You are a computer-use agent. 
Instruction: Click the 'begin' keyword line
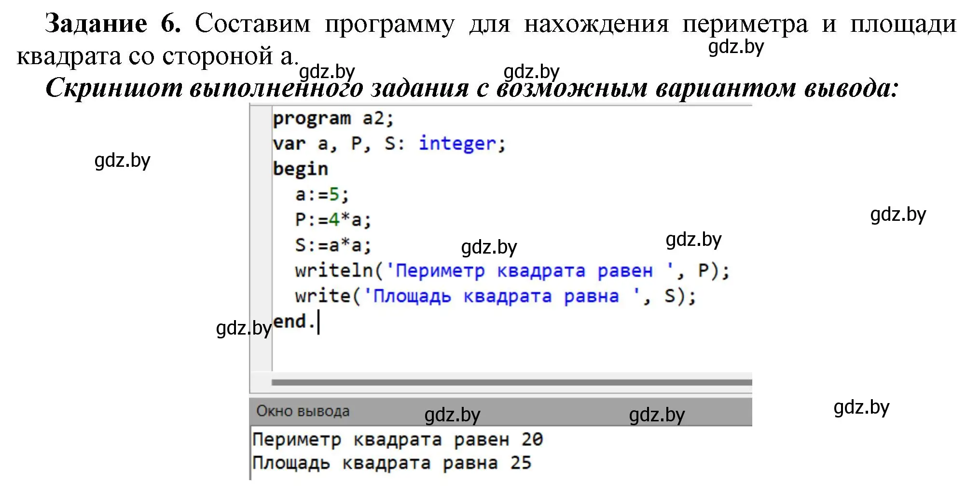point(300,169)
